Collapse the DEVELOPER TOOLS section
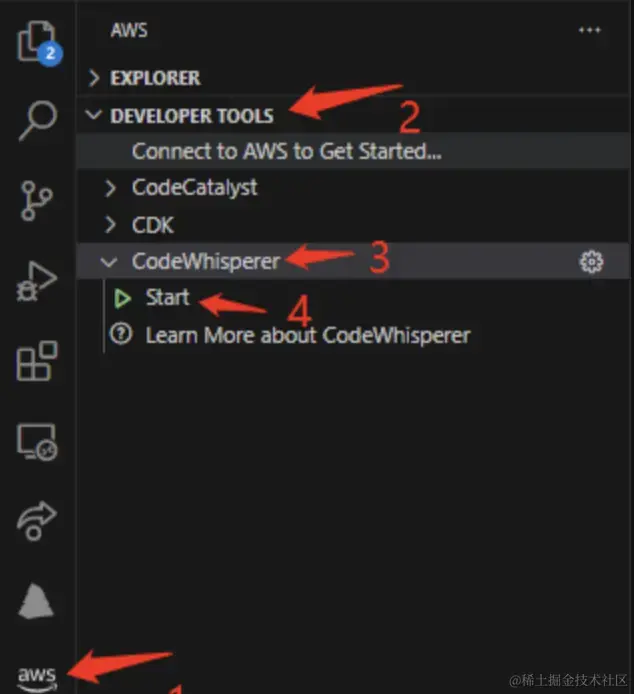The image size is (634, 694). (93, 115)
